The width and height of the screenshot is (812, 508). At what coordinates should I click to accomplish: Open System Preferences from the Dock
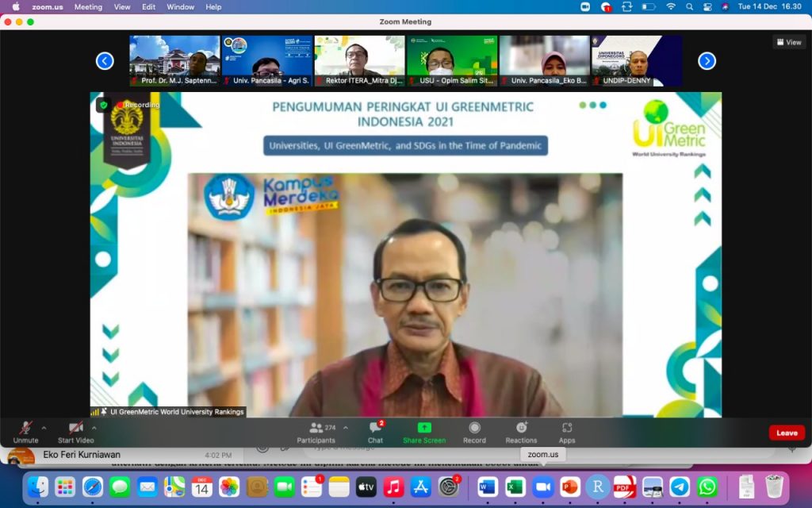449,487
